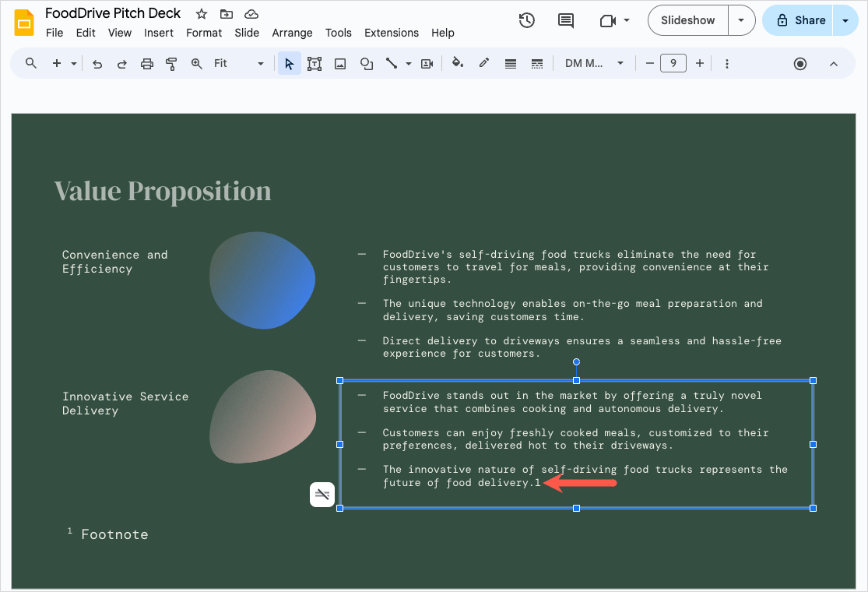The width and height of the screenshot is (868, 592).
Task: Undo the last action
Action: click(x=97, y=64)
